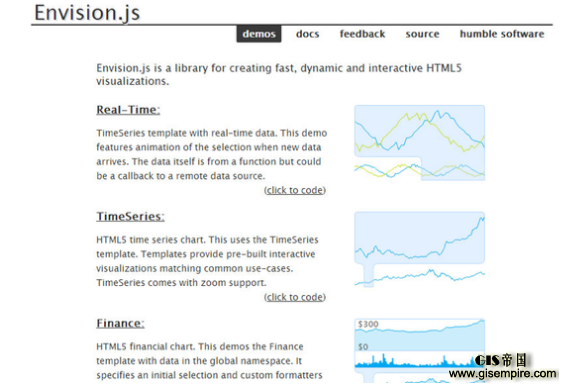Click the 'HTML5 time series chart' paragraph

coord(208,261)
